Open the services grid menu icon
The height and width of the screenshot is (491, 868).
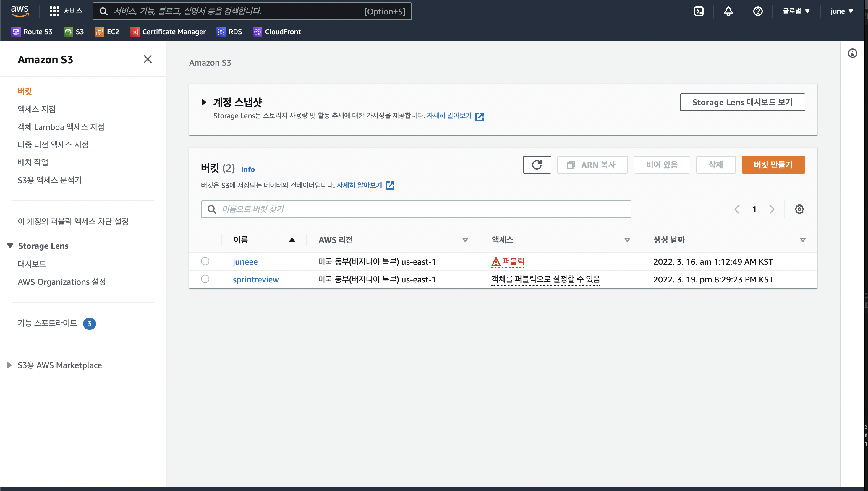[x=54, y=11]
